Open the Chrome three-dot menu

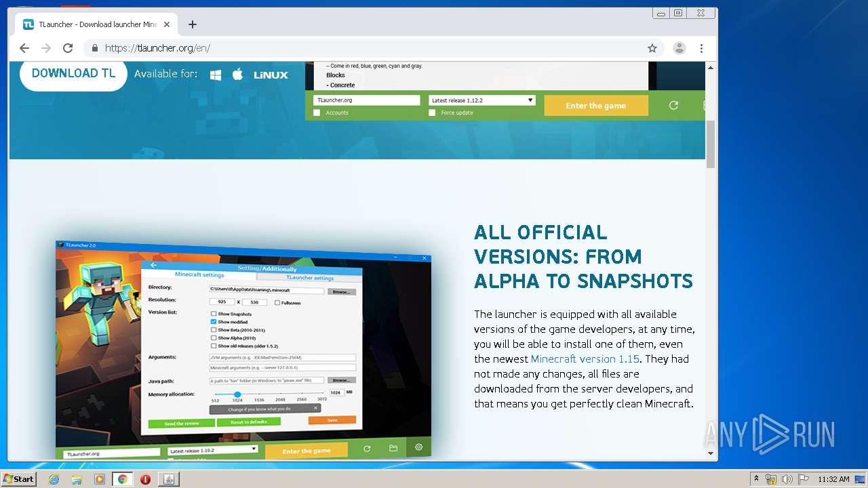701,48
